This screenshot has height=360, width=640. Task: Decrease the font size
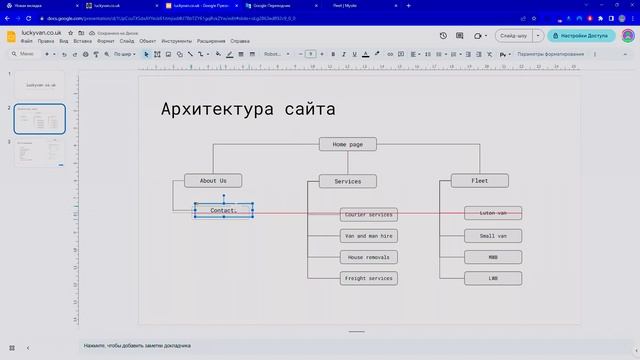300,54
